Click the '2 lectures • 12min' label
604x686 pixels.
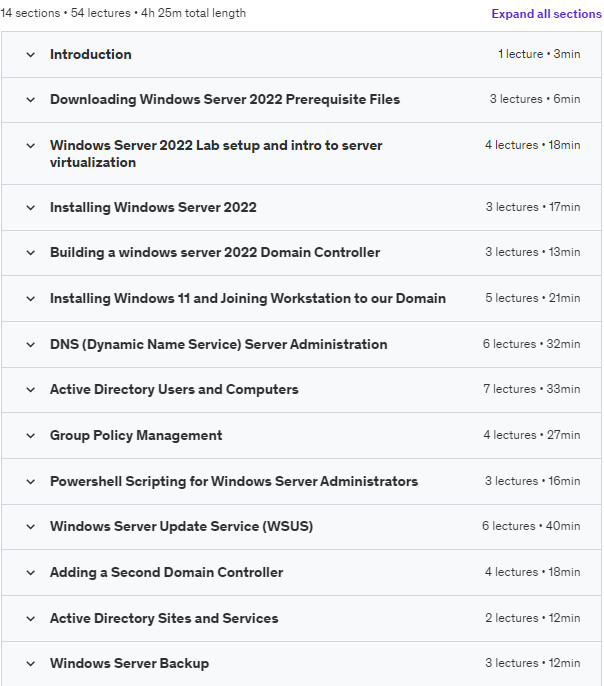coord(533,618)
